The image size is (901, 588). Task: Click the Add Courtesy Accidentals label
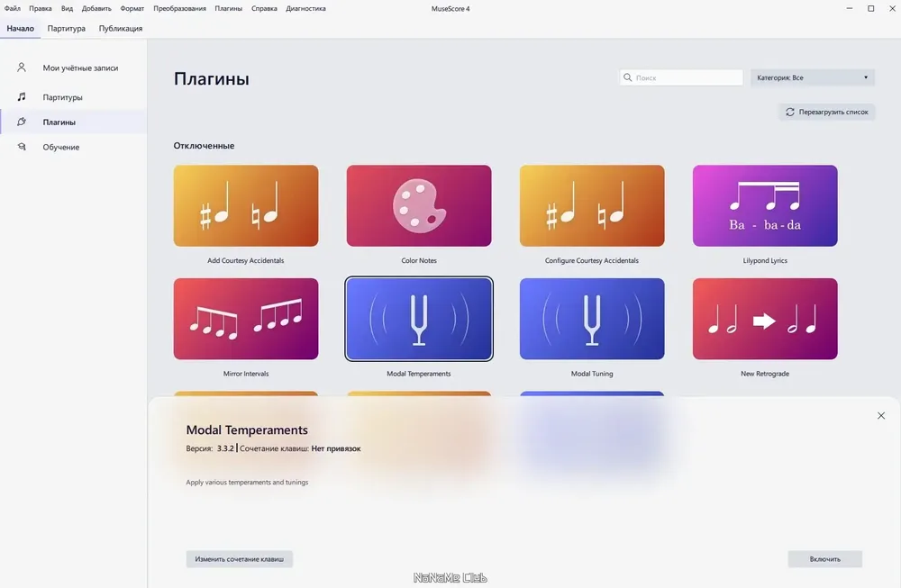click(x=246, y=261)
